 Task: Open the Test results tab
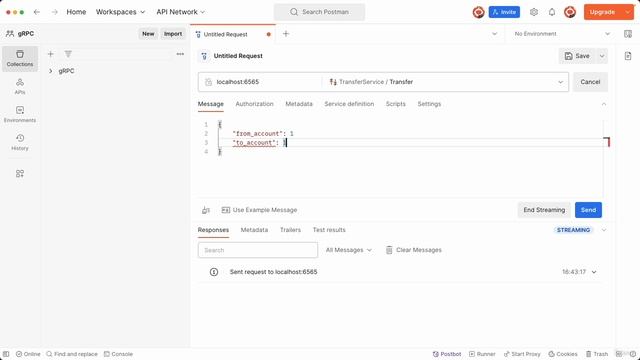(x=329, y=230)
